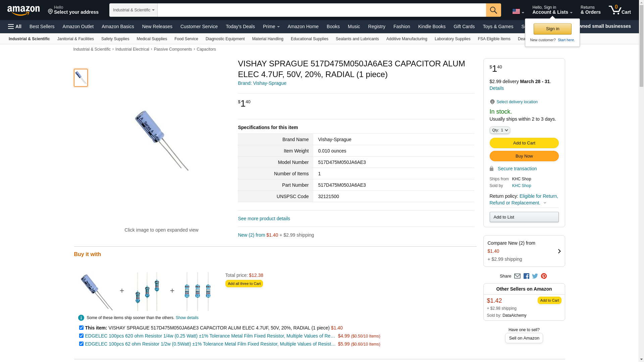Open the Qty quantity dropdown
Viewport: 644px width, 362px height.
pyautogui.click(x=500, y=130)
